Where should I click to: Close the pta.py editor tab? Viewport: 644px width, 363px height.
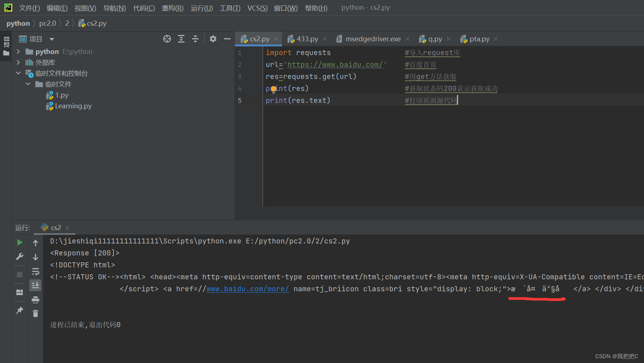(496, 38)
